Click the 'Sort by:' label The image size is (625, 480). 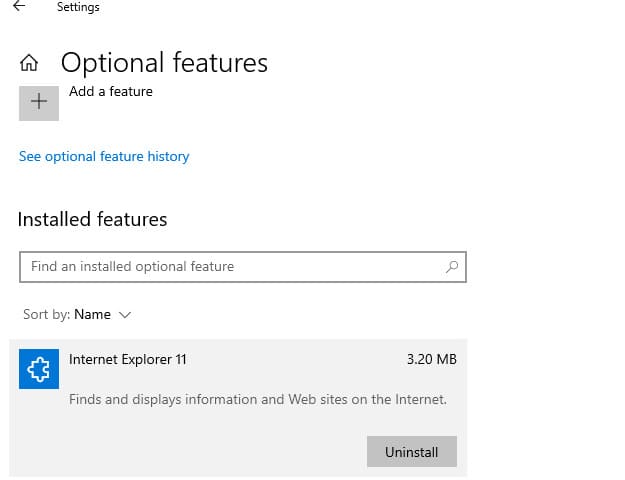[x=47, y=315]
